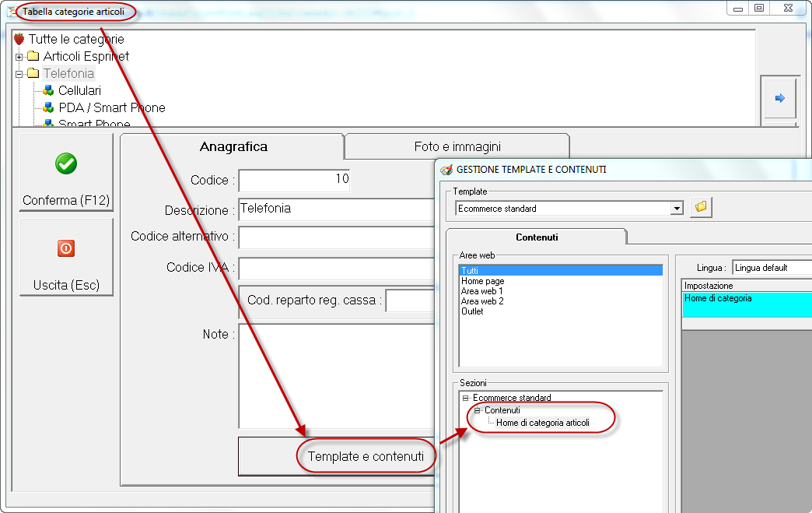Select Contenuti node in Sezioni tree
Viewport: 812px width, 513px height.
(x=502, y=410)
